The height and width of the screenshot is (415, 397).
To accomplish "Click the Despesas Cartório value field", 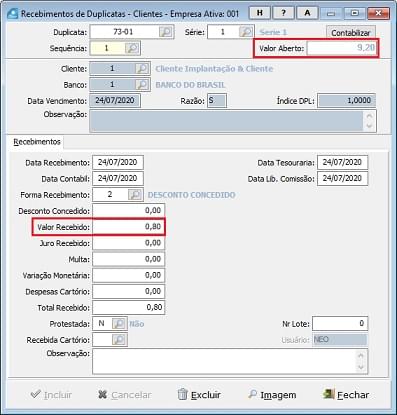I will click(x=129, y=292).
